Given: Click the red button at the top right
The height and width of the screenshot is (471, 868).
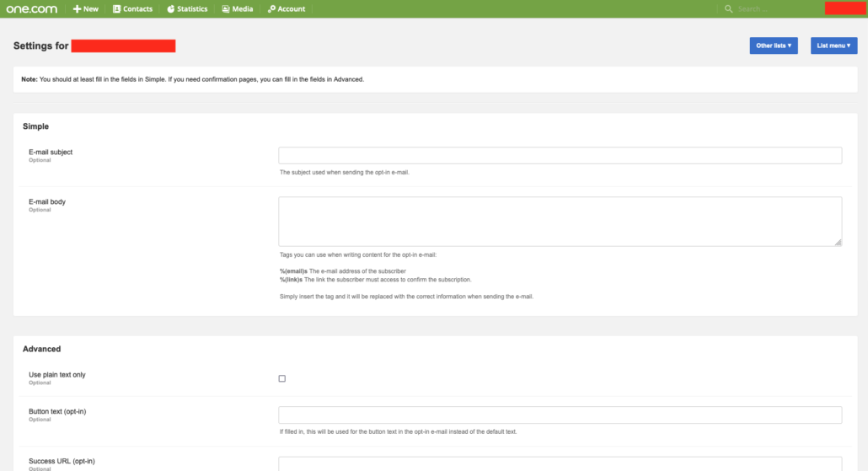Looking at the screenshot, I should click(x=845, y=8).
